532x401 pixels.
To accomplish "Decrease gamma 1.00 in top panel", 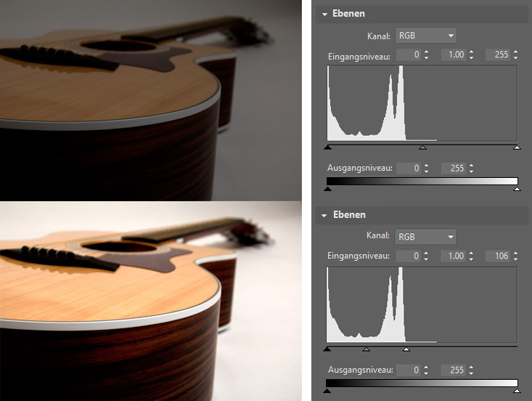I will click(471, 57).
